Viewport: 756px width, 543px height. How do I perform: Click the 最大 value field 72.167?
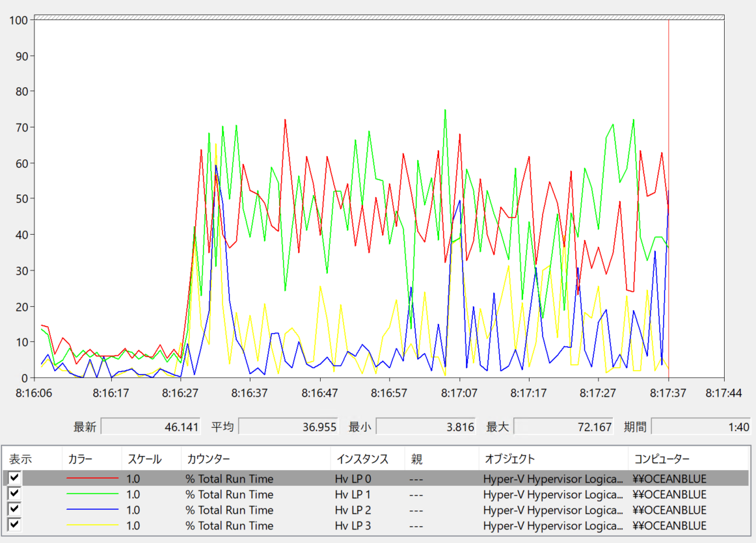tap(563, 427)
